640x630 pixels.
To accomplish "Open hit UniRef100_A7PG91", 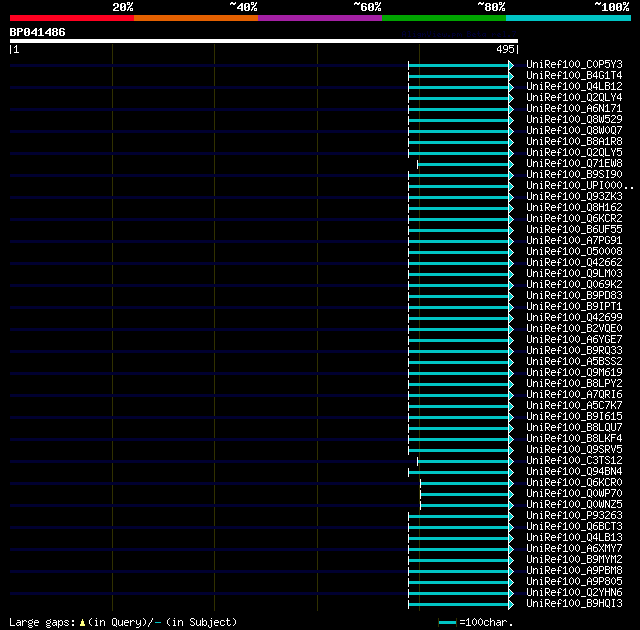I will [x=574, y=241].
